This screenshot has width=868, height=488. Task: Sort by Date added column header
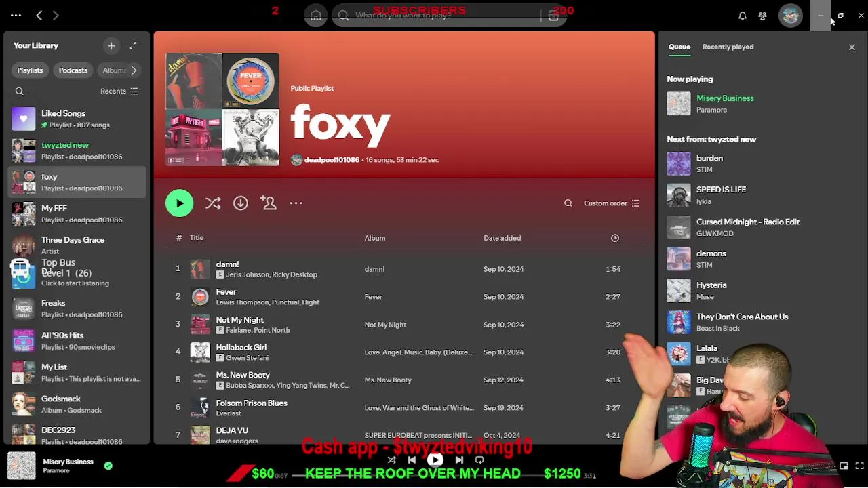pyautogui.click(x=502, y=238)
